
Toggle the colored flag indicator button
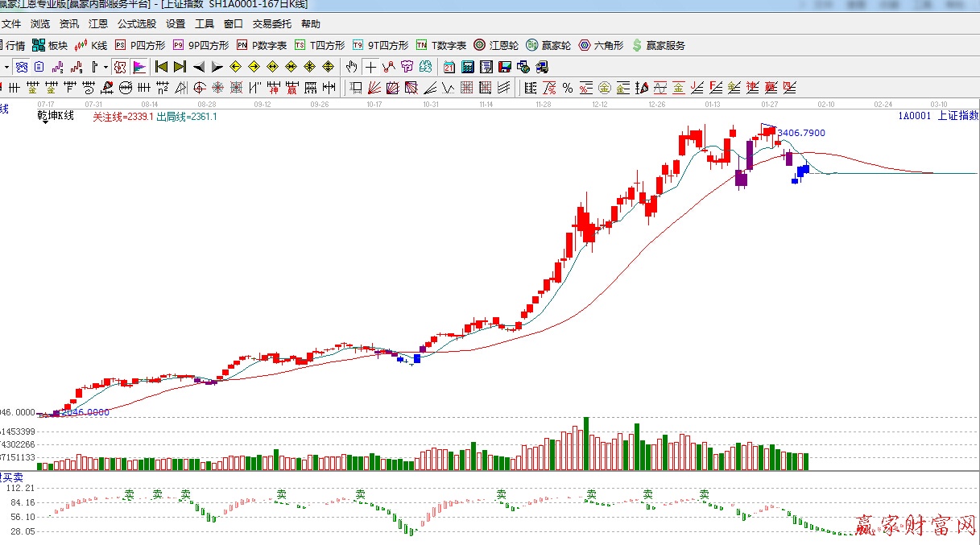click(x=139, y=67)
